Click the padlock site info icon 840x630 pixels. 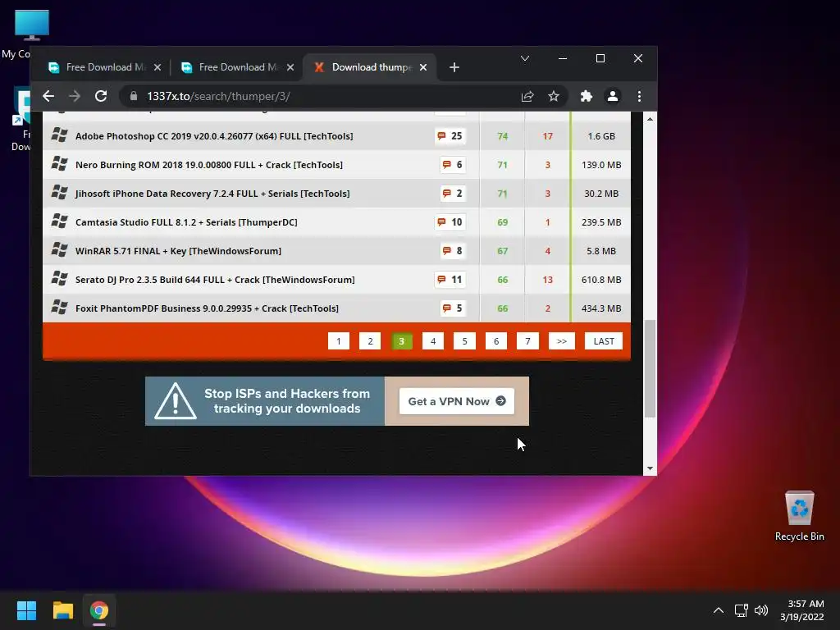[134, 97]
